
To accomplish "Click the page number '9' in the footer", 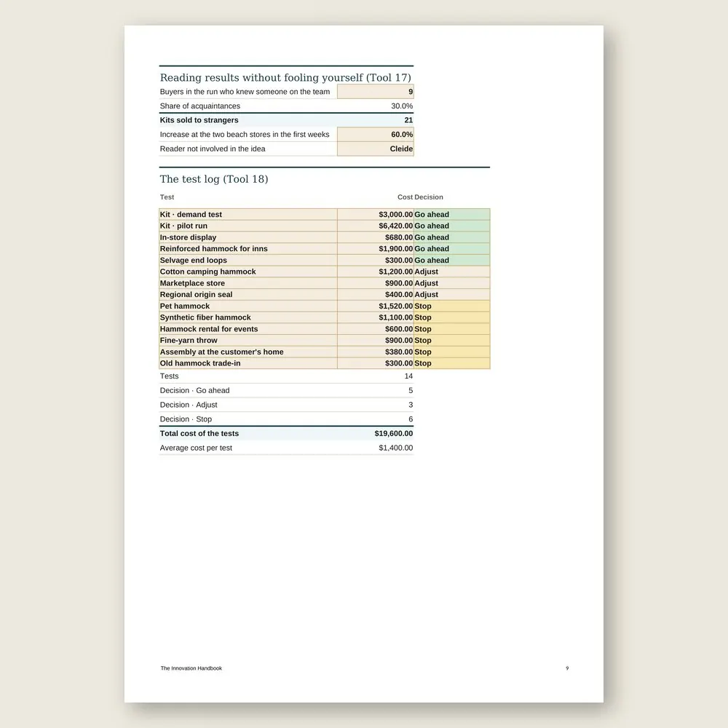I will coord(567,668).
